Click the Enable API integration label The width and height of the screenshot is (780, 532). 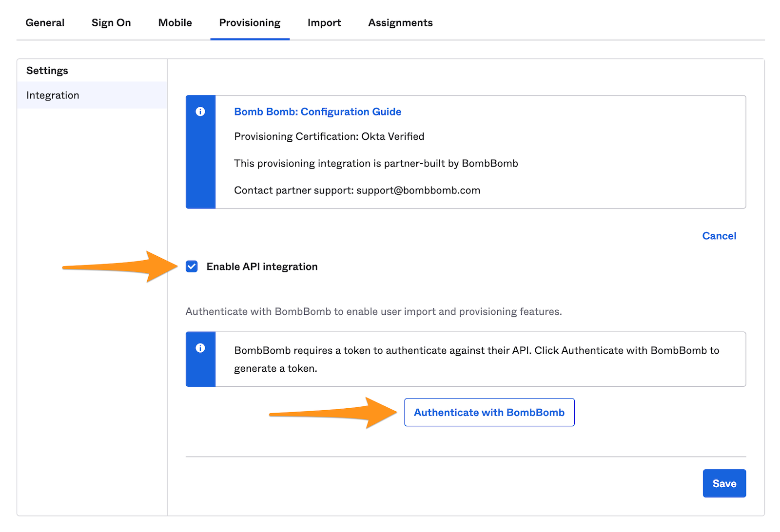click(x=262, y=266)
